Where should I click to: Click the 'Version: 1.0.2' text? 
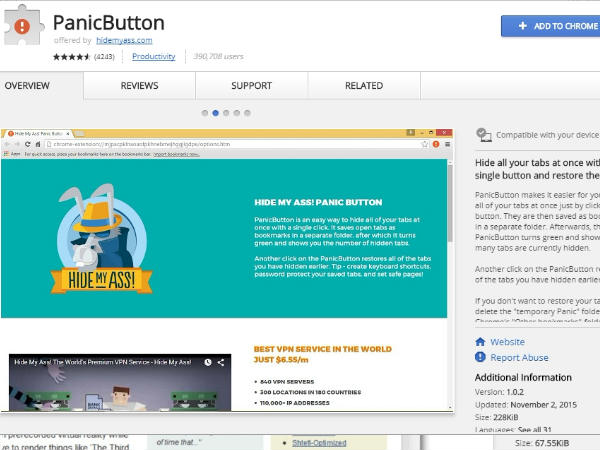(x=499, y=392)
